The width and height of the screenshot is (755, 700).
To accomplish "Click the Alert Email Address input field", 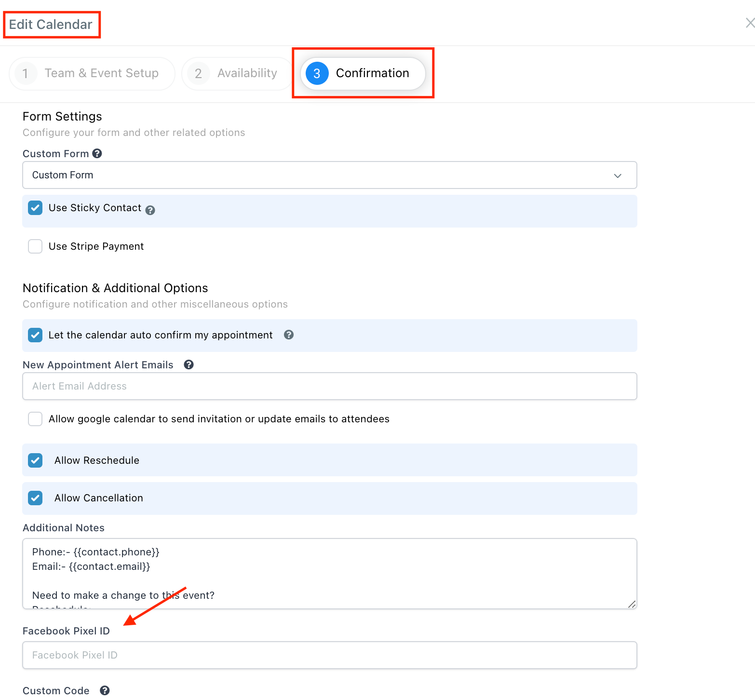I will (329, 386).
